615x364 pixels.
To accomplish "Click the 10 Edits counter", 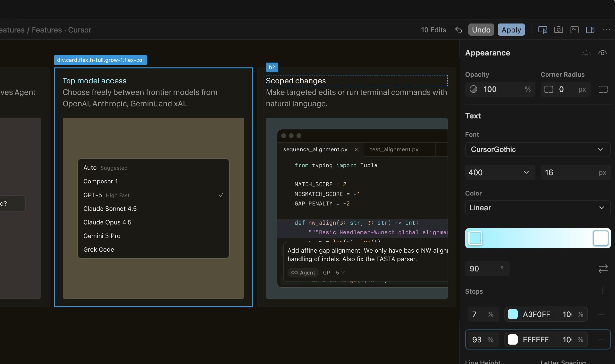I will pos(433,30).
